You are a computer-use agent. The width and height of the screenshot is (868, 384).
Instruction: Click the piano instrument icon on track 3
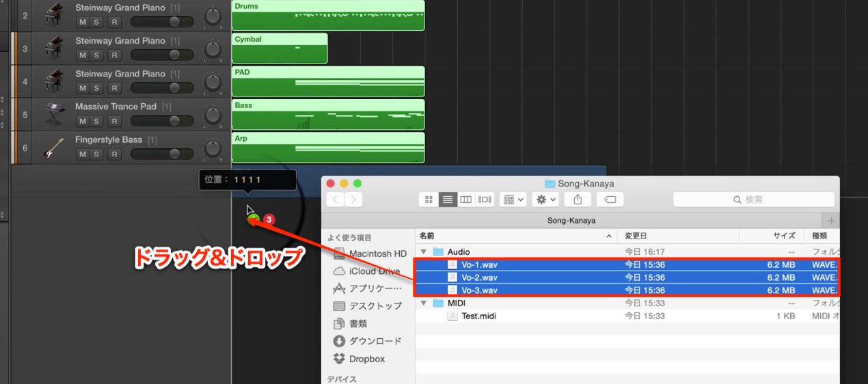click(x=53, y=48)
